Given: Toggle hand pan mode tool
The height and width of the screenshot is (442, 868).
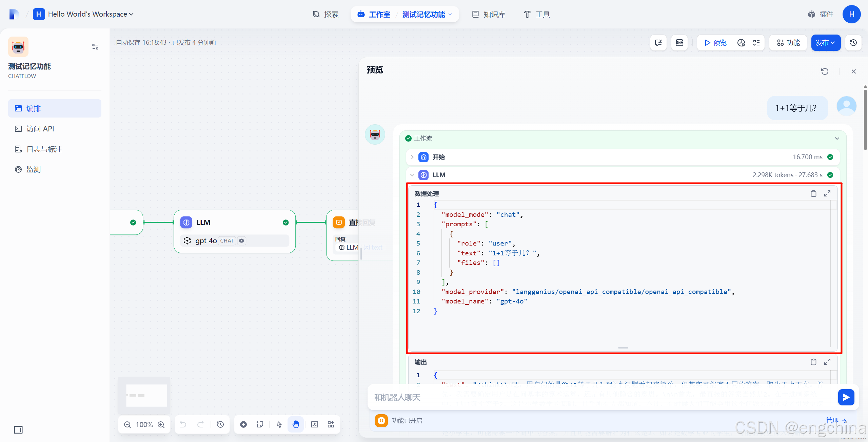Looking at the screenshot, I should (296, 424).
